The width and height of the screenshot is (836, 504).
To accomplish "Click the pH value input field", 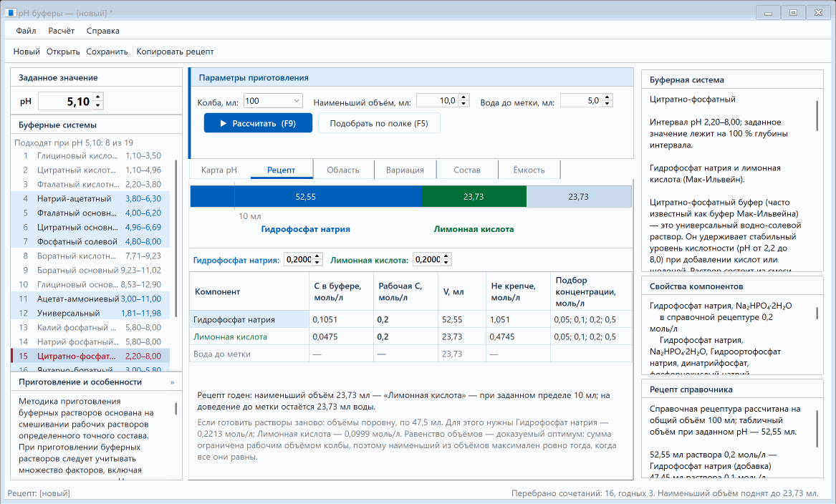I will [65, 101].
